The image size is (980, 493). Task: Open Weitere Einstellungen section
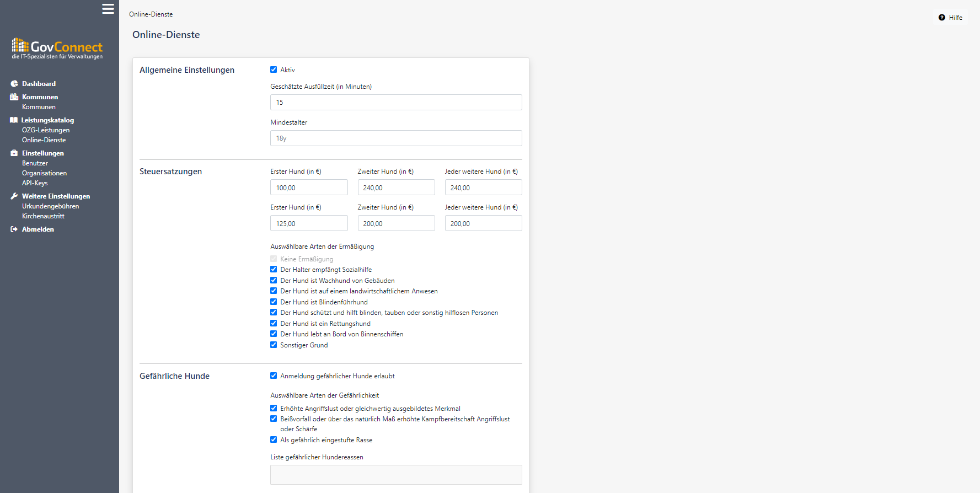point(56,196)
